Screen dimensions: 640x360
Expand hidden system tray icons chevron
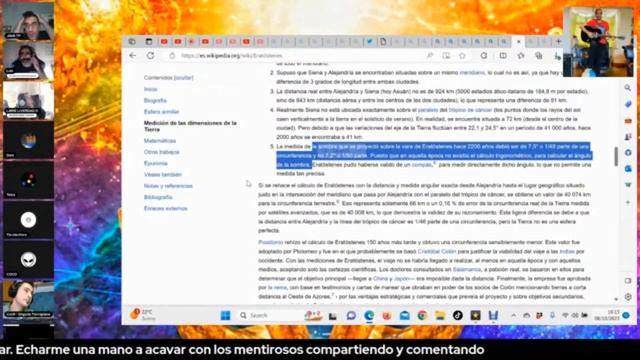coord(513,316)
